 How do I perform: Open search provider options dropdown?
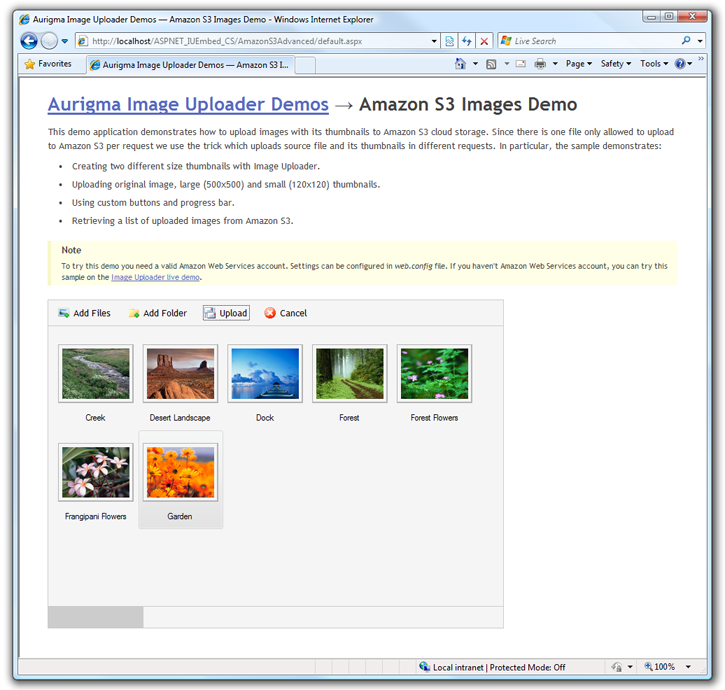point(700,41)
